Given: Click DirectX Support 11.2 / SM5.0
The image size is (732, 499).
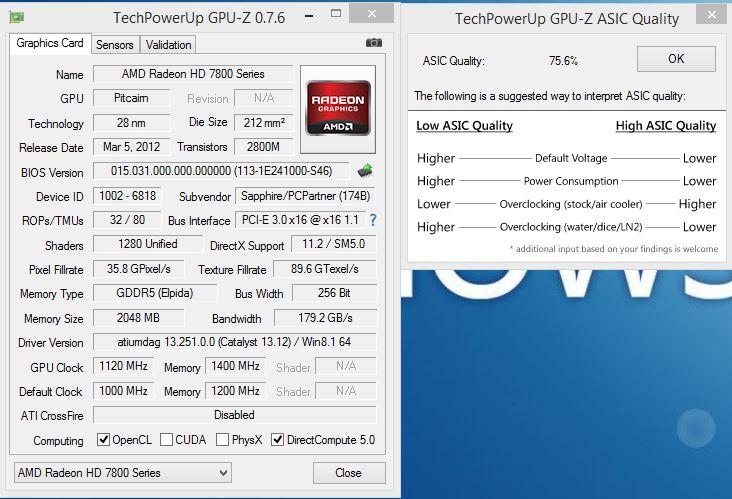Looking at the screenshot, I should point(334,244).
